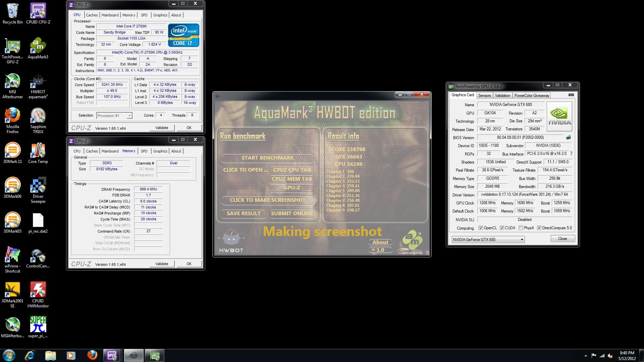Image resolution: width=644 pixels, height=362 pixels.
Task: Click the About button in AquaMark3
Action: pyautogui.click(x=380, y=242)
